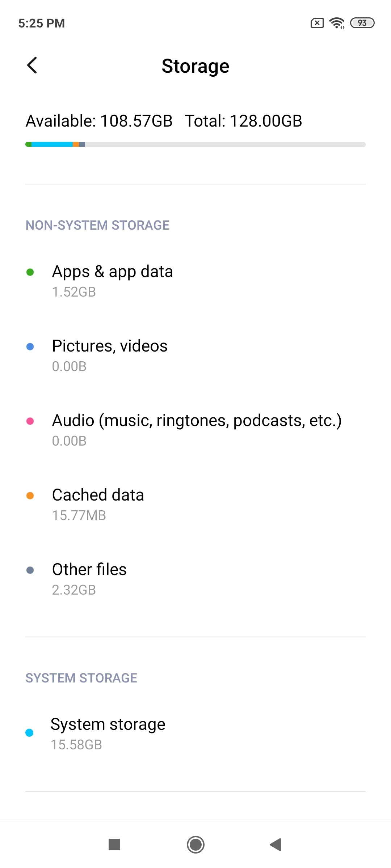Tap the clock showing 5:25 PM

click(42, 24)
